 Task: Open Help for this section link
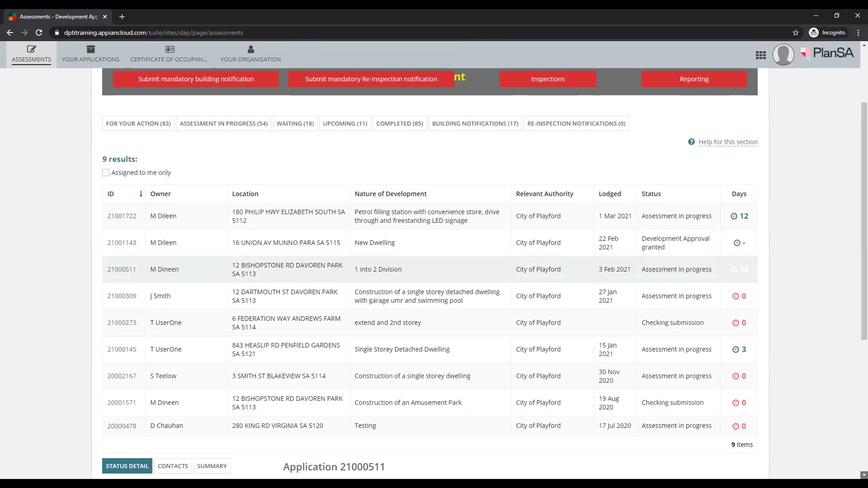728,142
